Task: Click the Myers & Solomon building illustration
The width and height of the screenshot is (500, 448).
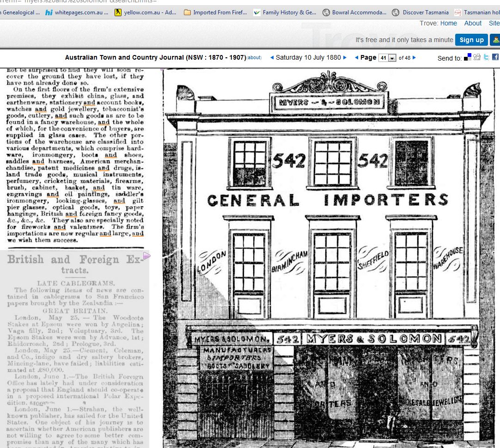Action: pos(328,258)
